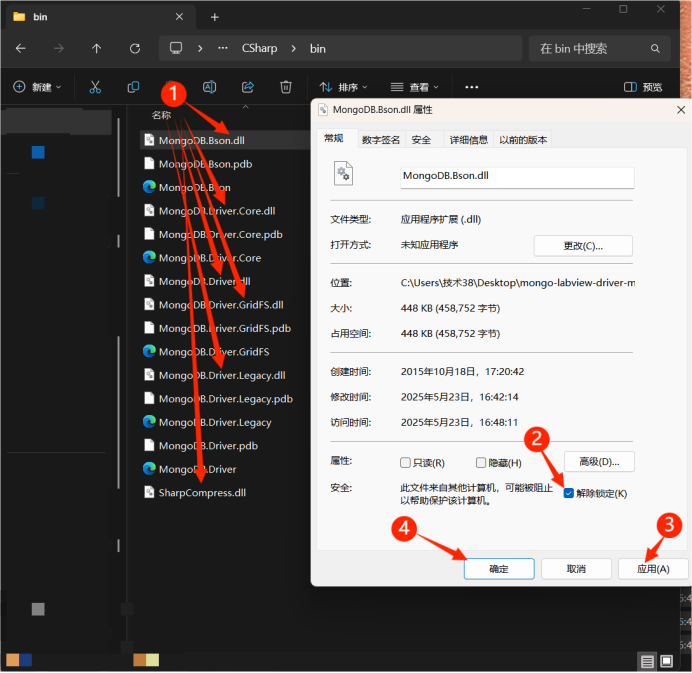
Task: Close the bin tab
Action: pos(179,17)
